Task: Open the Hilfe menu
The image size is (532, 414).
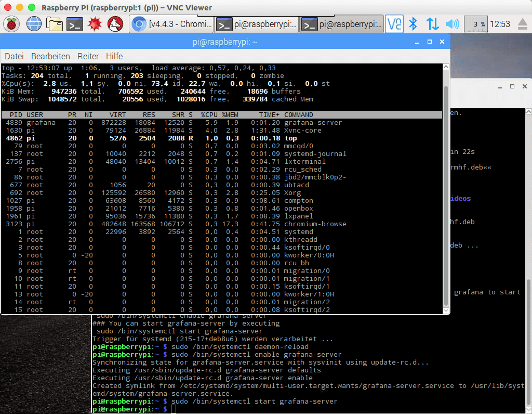Action: click(x=114, y=56)
